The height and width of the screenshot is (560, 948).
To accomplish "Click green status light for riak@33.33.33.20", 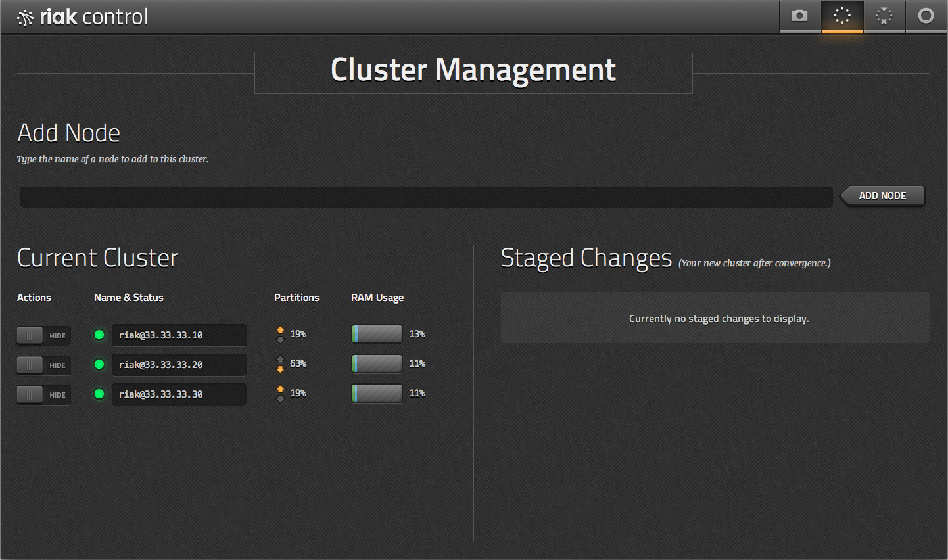I will pyautogui.click(x=99, y=365).
